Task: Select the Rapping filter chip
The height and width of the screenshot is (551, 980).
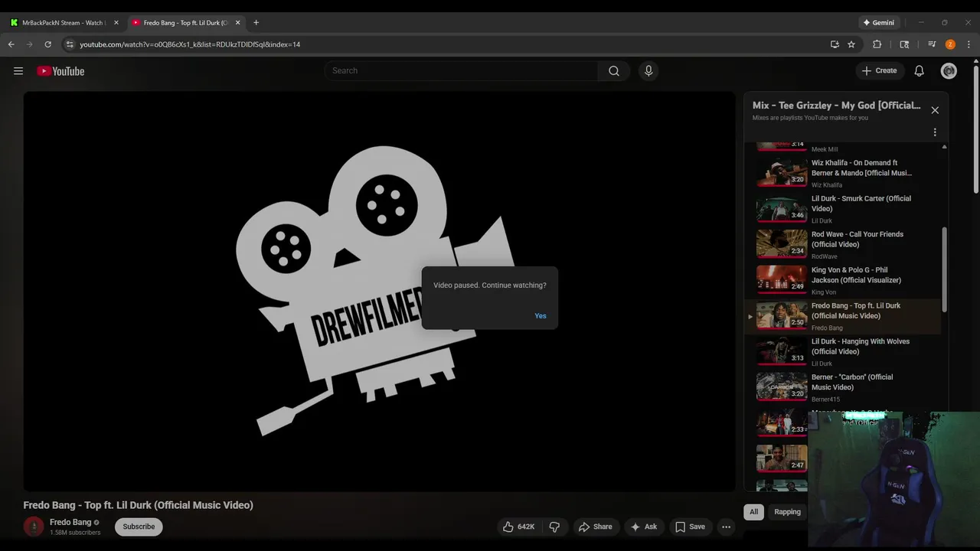Action: tap(787, 512)
